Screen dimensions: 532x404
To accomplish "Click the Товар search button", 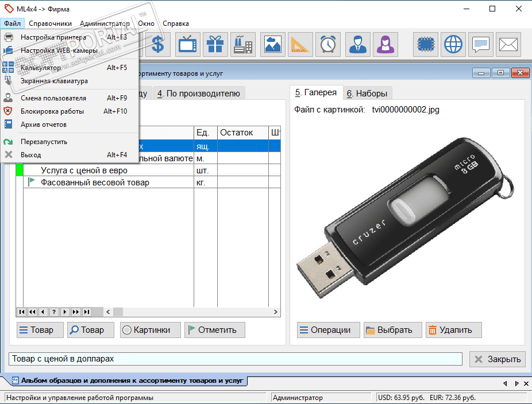I will (91, 330).
